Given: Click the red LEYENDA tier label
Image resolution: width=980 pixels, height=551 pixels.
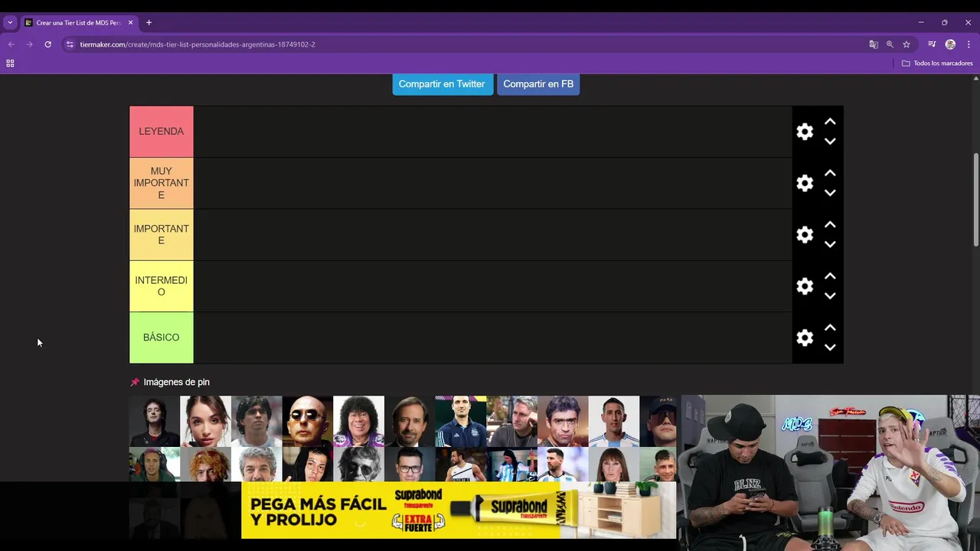Looking at the screenshot, I should pos(162,132).
